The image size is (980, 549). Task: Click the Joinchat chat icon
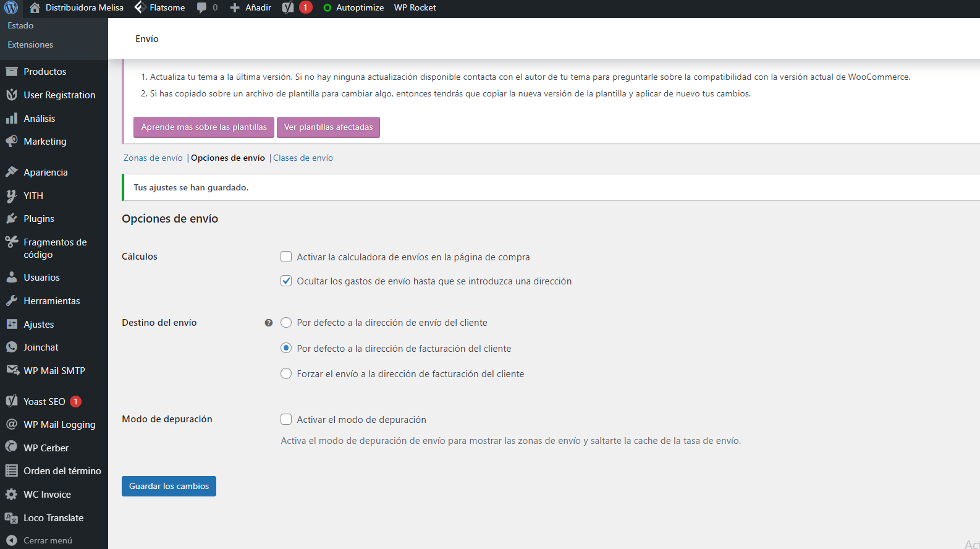tap(12, 347)
